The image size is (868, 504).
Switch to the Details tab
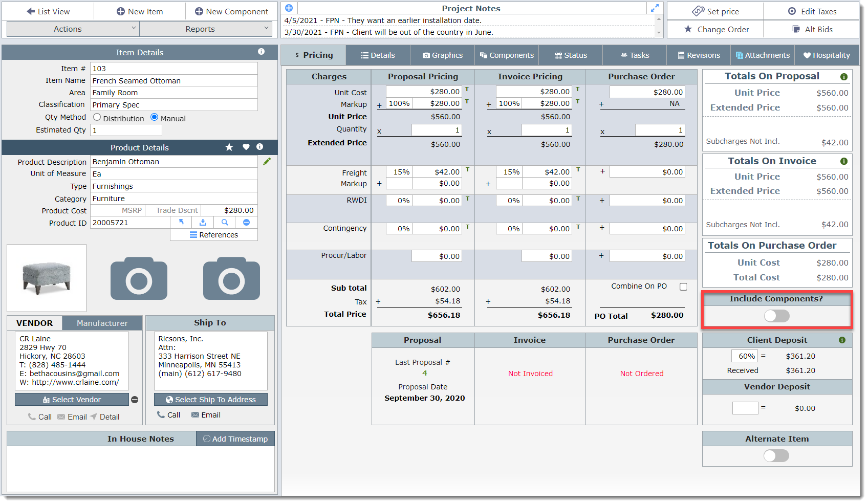(378, 55)
